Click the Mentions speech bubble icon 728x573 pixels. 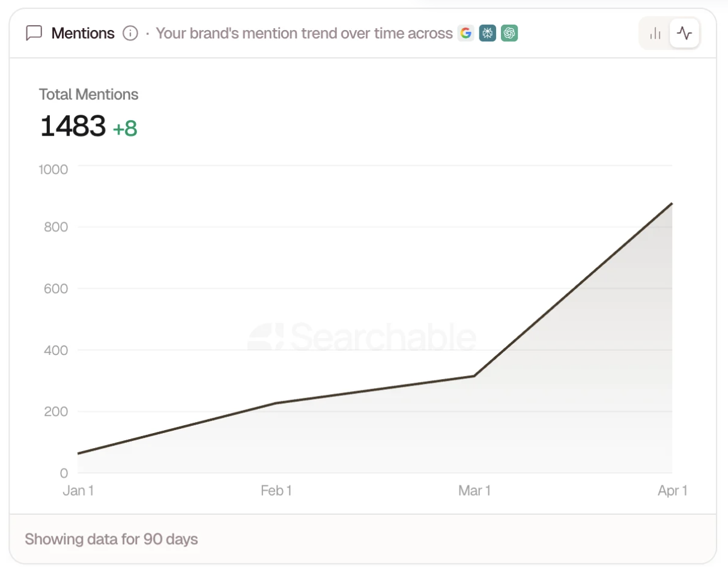tap(34, 33)
